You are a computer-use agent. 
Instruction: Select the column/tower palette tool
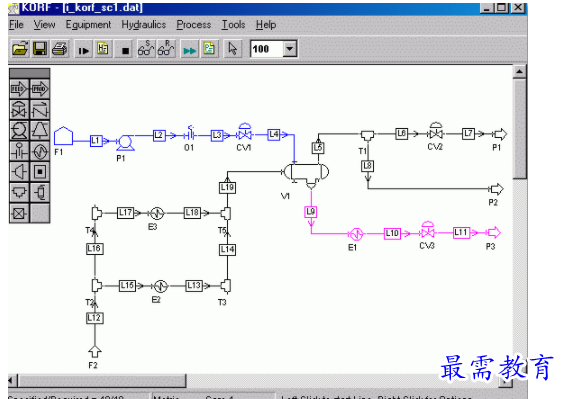point(39,130)
